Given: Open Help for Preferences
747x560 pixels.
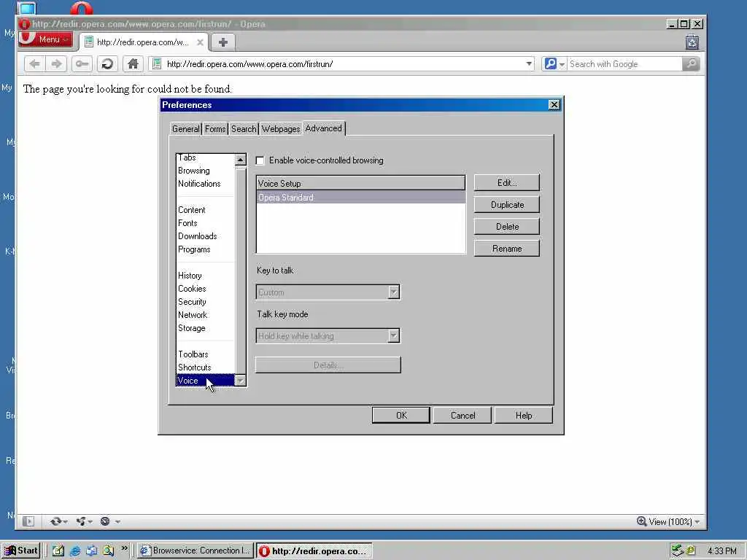Looking at the screenshot, I should click(524, 415).
